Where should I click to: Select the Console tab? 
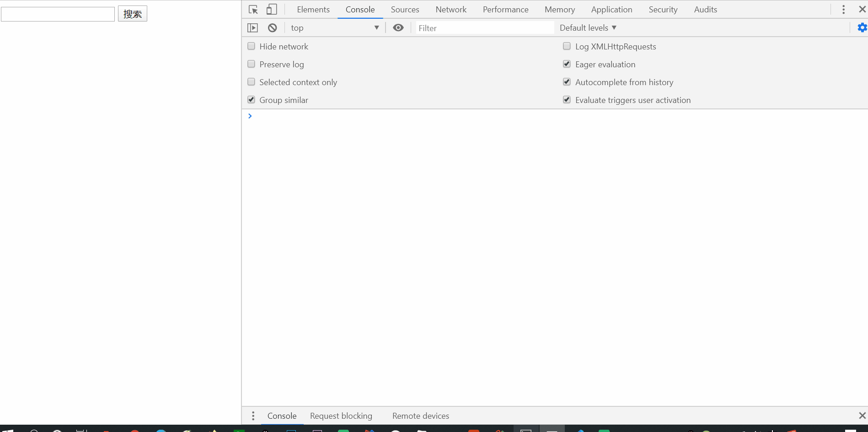click(360, 10)
